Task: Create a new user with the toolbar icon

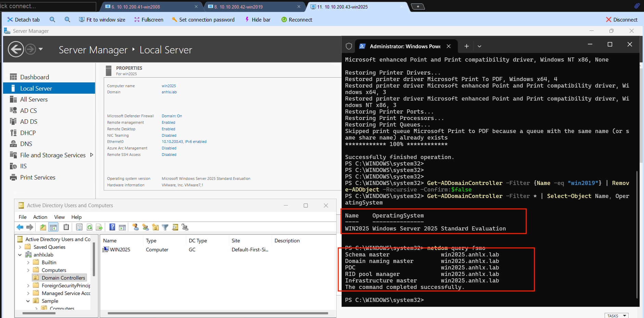Action: pos(136,227)
